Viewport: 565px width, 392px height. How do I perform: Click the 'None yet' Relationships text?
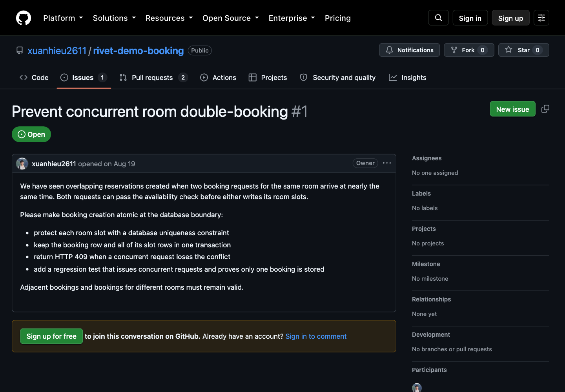424,314
